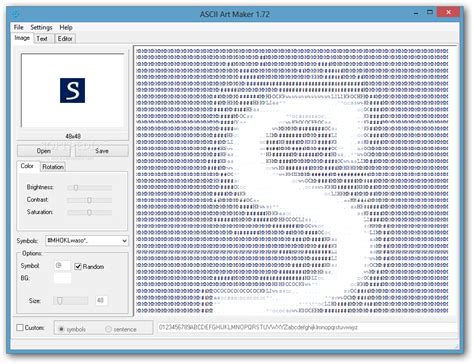This screenshot has width=474, height=364.
Task: Minimize the ASCII Art Maker window
Action: [x=416, y=13]
